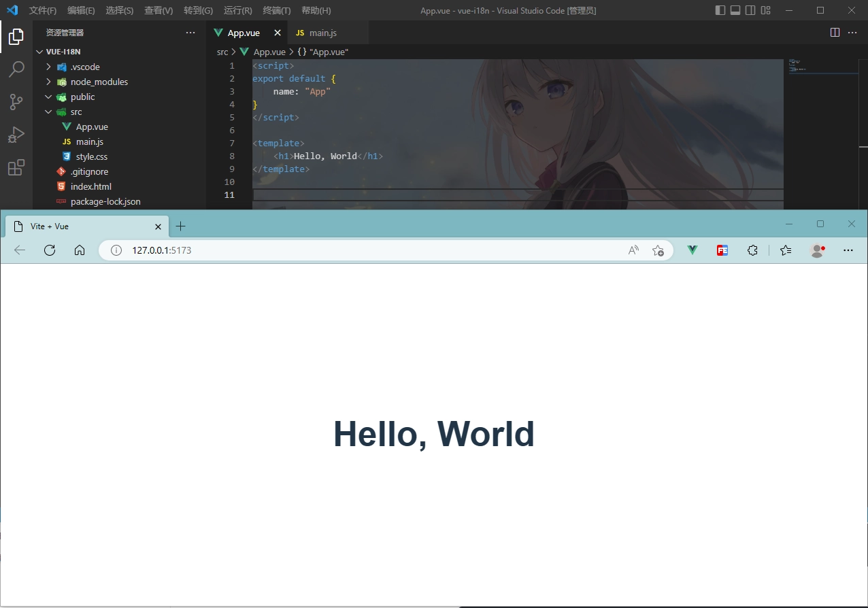Open the 帮助(H) menu
This screenshot has height=608, width=868.
point(316,10)
